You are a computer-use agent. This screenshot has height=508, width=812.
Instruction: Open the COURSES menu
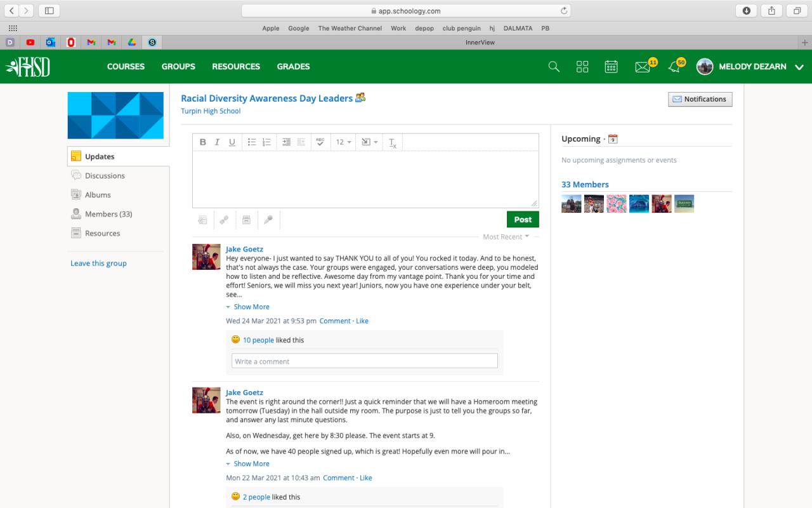pos(126,67)
